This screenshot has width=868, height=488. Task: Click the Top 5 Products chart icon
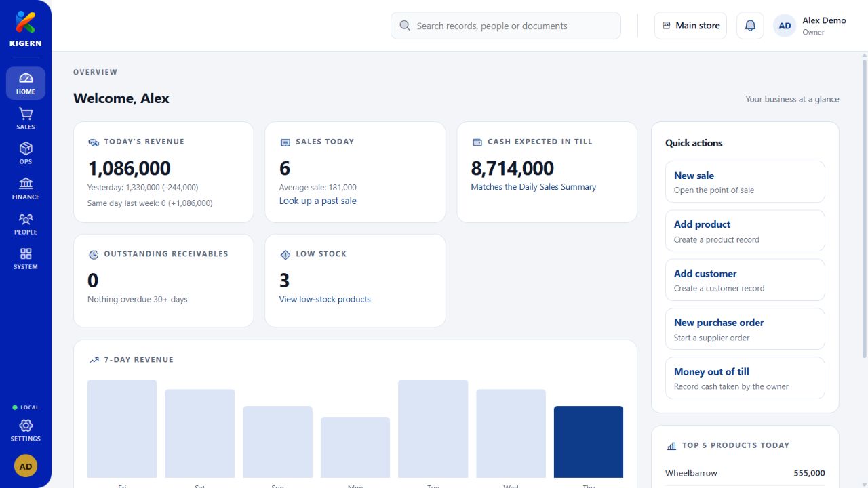pyautogui.click(x=671, y=446)
